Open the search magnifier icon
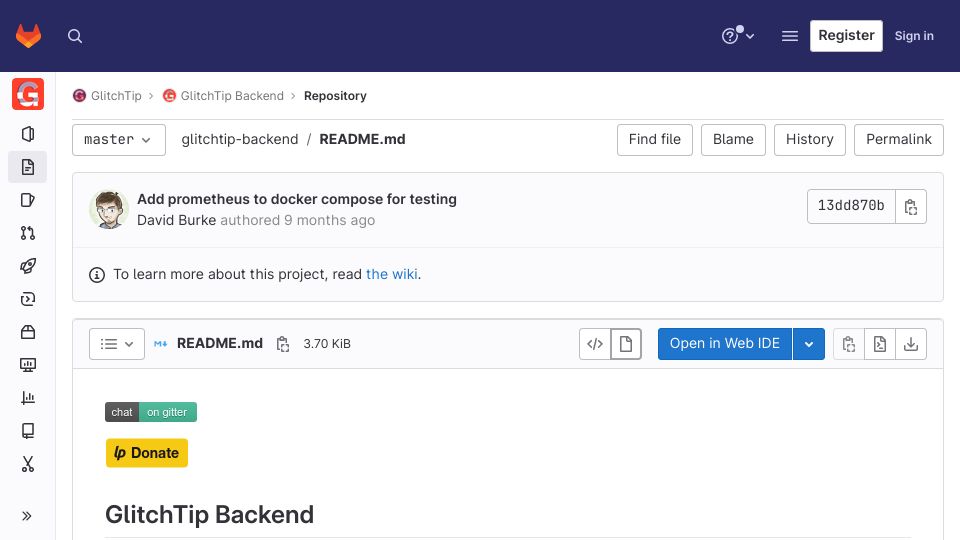 75,36
